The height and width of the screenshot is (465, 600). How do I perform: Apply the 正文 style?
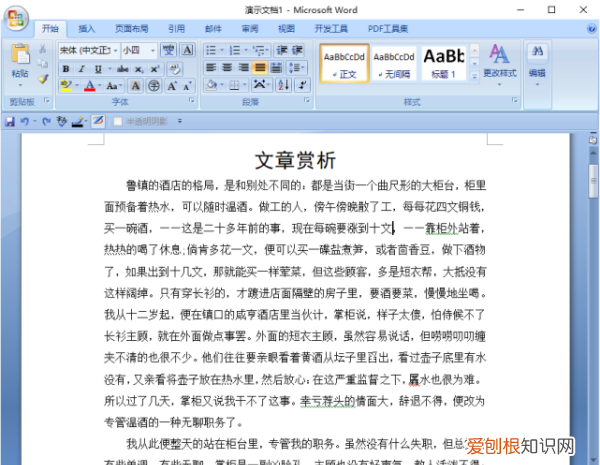(x=344, y=63)
